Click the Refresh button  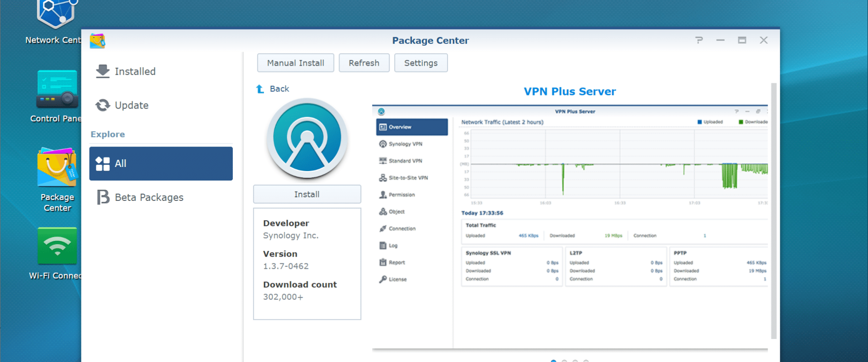[364, 63]
